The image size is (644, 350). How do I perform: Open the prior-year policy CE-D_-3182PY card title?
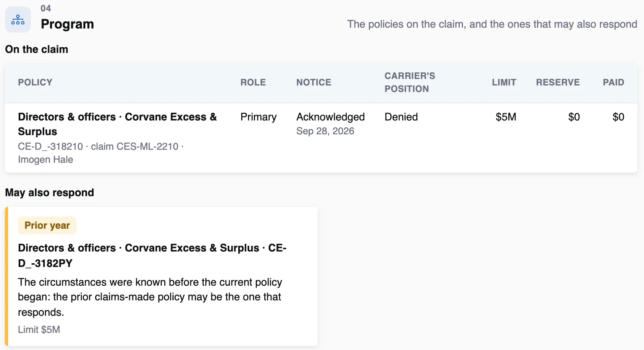(152, 256)
